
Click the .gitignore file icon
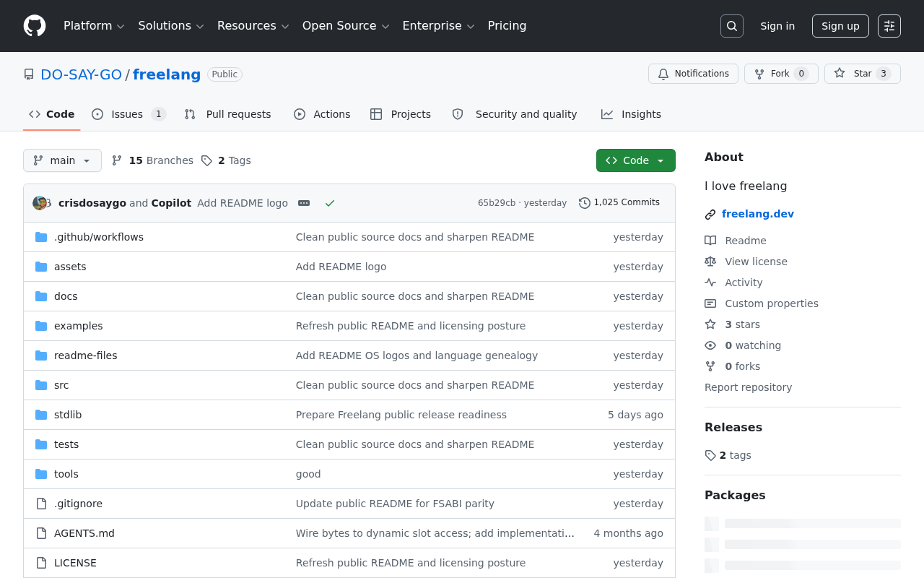click(41, 504)
